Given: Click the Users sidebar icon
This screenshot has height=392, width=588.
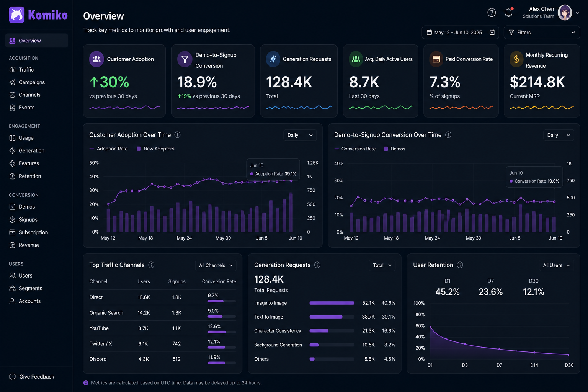Looking at the screenshot, I should click(x=12, y=276).
